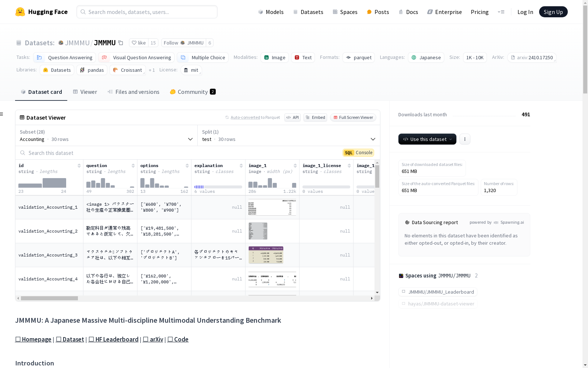Click the Sign Up button

553,12
